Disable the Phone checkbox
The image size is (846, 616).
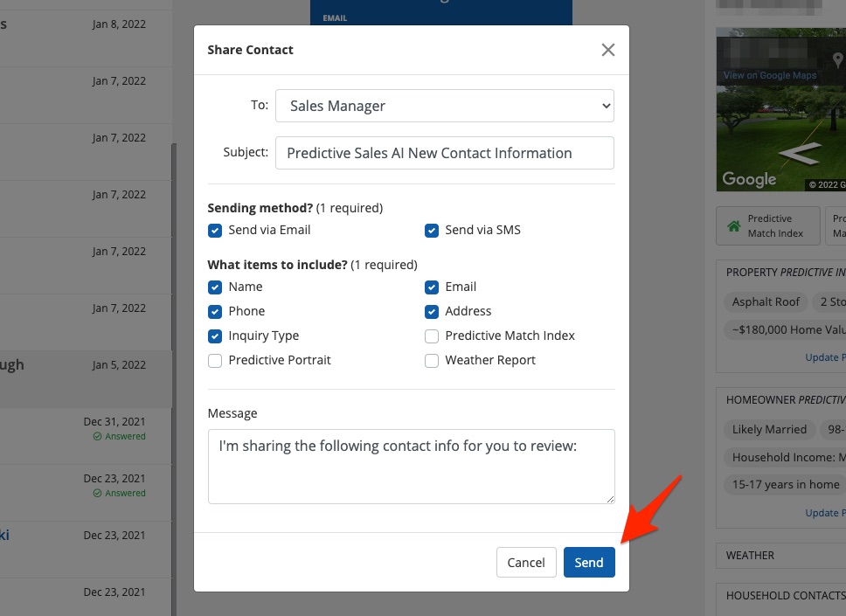pyautogui.click(x=215, y=312)
